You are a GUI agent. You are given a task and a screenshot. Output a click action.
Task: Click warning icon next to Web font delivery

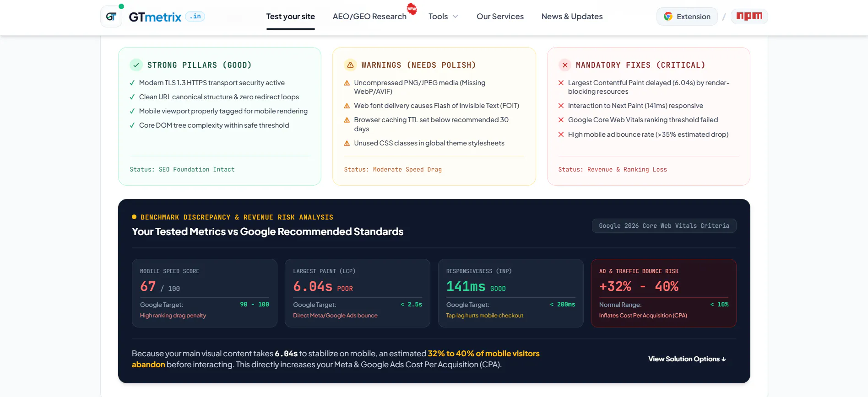347,106
